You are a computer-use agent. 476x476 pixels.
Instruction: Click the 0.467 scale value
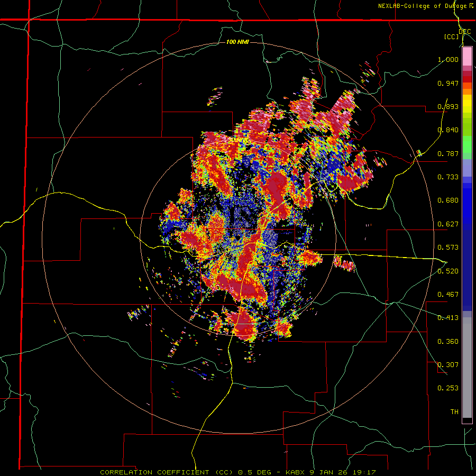(448, 295)
